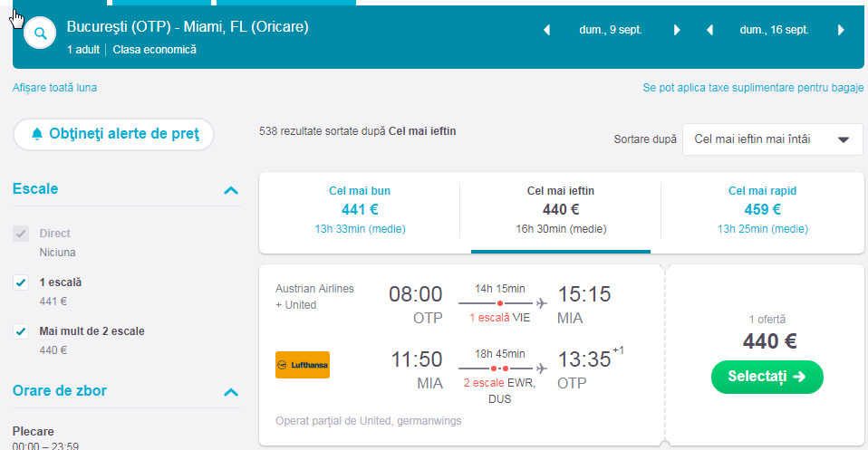Click next return date arrow
The width and height of the screenshot is (868, 450).
(841, 30)
